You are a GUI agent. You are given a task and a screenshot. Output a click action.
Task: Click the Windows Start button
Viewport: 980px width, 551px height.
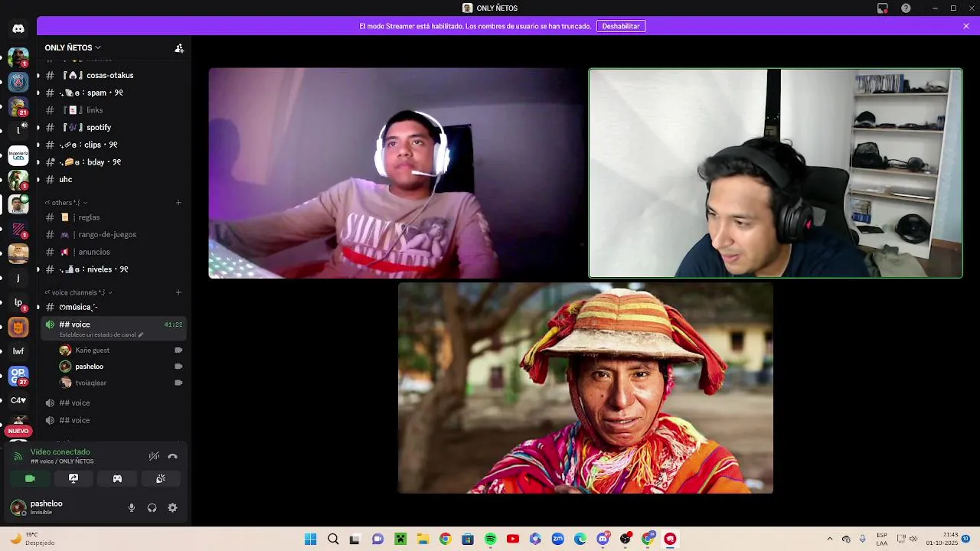(x=310, y=539)
